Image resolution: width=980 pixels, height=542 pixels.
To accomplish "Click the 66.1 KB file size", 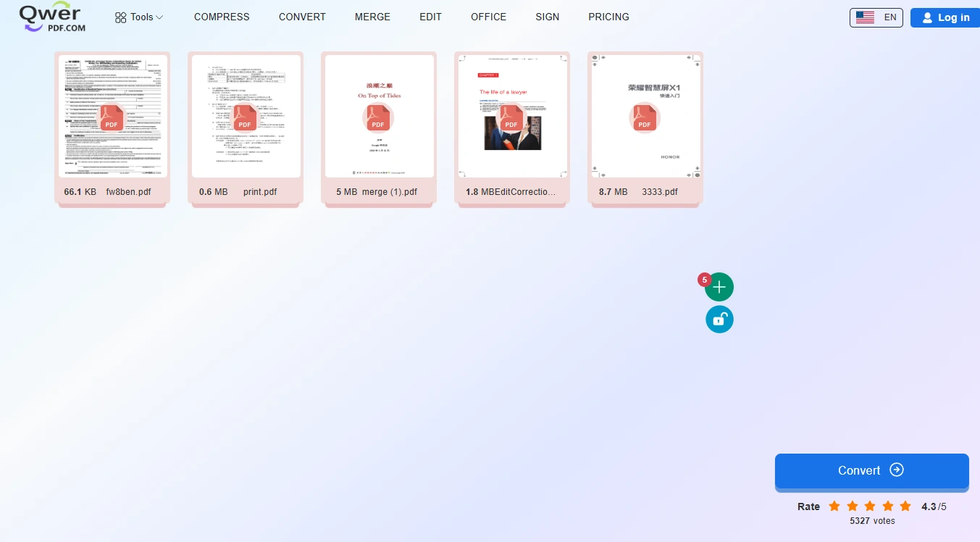I will click(x=80, y=192).
